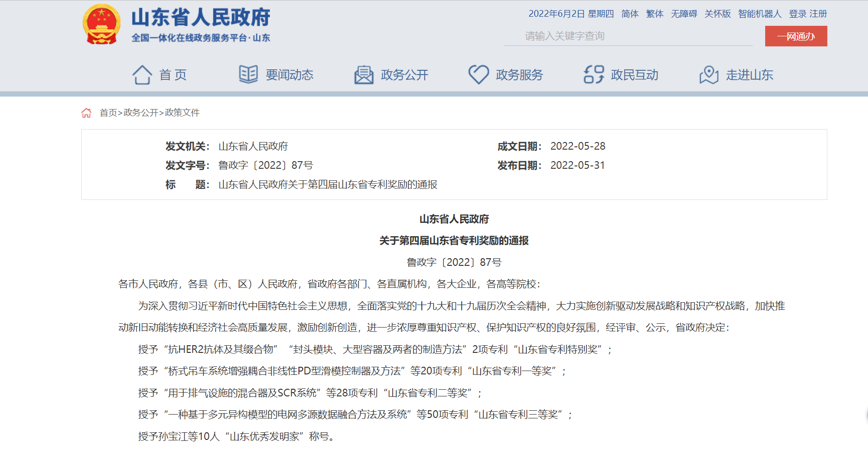Click the interaction icon for 政民互动
Screen dimensions: 868x449
click(x=593, y=75)
